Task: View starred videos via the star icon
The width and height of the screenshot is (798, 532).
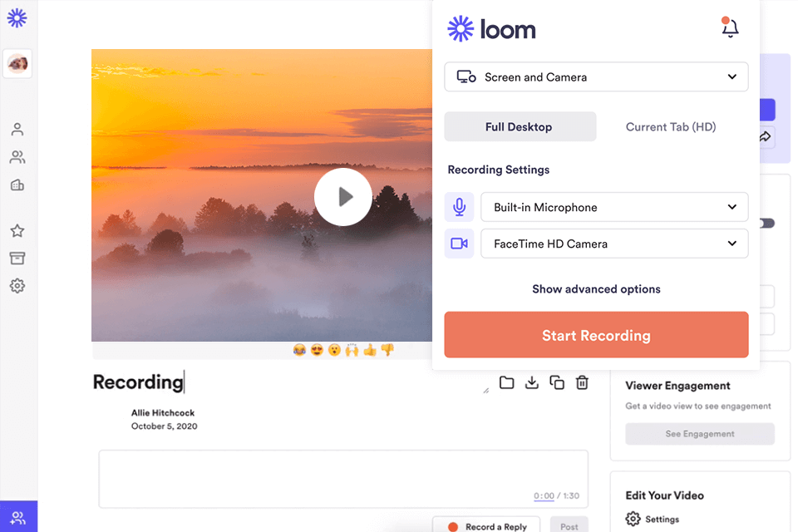Action: click(17, 230)
